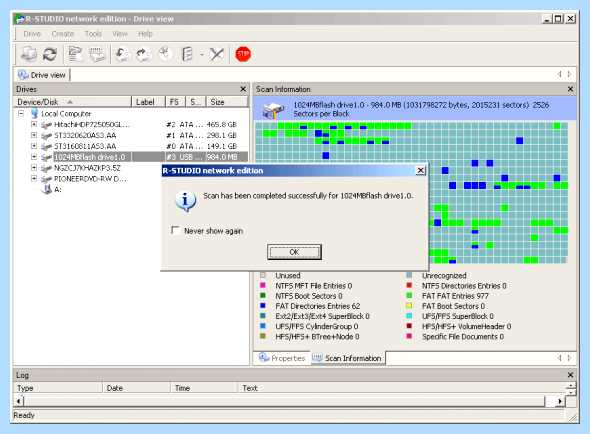Switch to the Properties tab
Viewport: 590px width, 434px height.
pyautogui.click(x=282, y=358)
